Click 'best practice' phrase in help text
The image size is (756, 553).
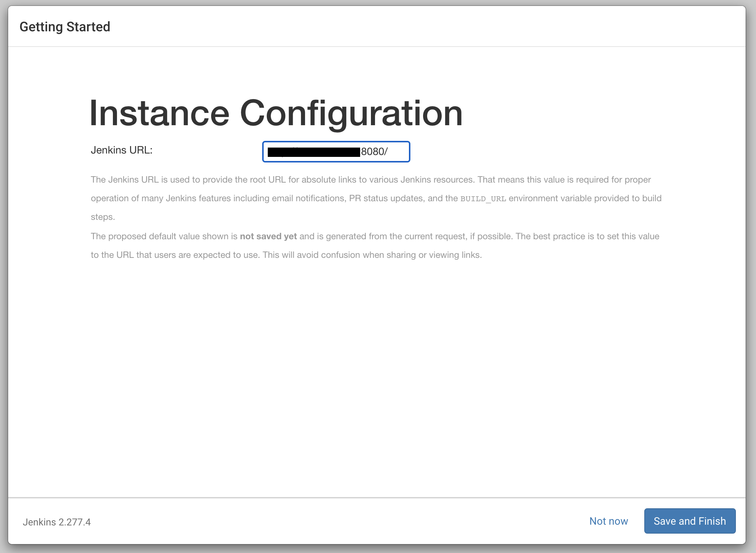tap(559, 236)
